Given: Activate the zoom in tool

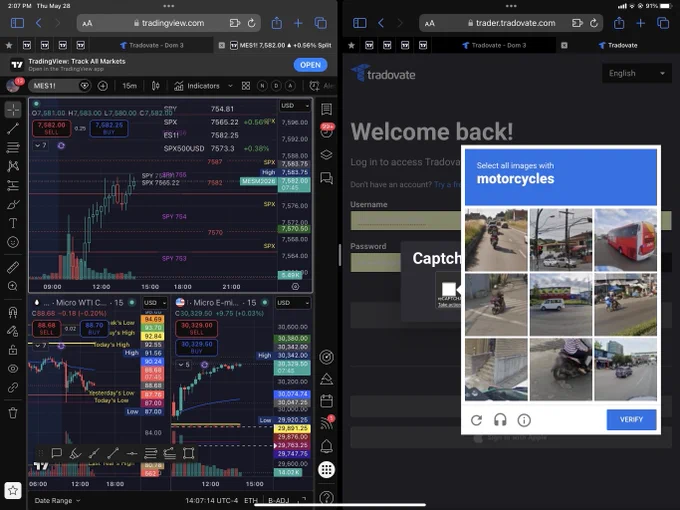Looking at the screenshot, I should coord(13,286).
